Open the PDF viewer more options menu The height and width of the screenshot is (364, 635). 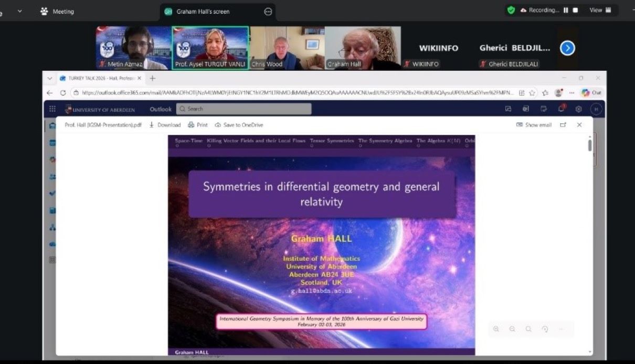(x=562, y=329)
